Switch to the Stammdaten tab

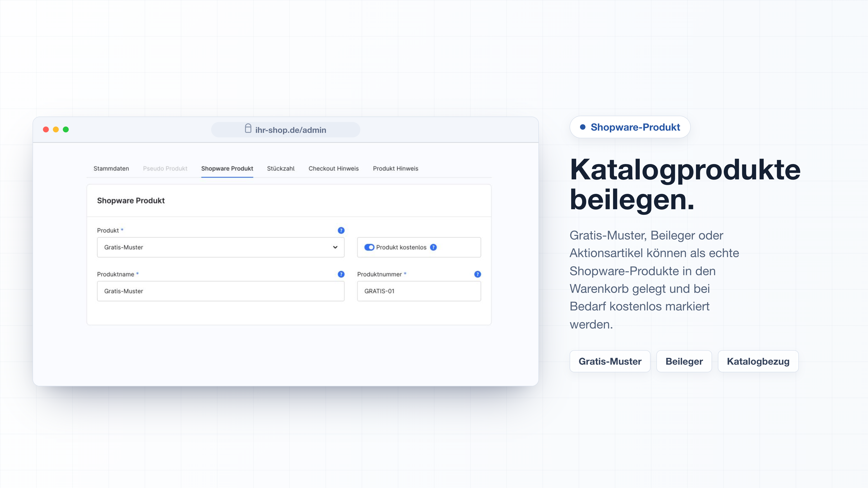pyautogui.click(x=111, y=168)
